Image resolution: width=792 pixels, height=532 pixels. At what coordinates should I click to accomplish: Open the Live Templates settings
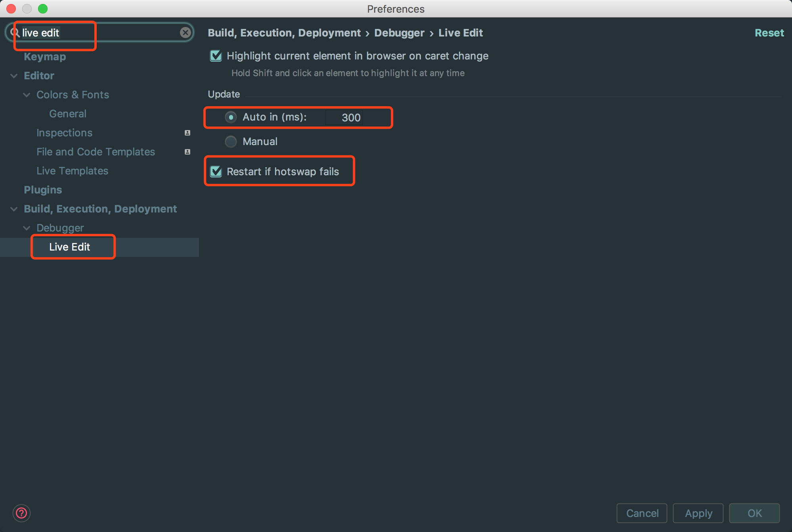pos(72,171)
